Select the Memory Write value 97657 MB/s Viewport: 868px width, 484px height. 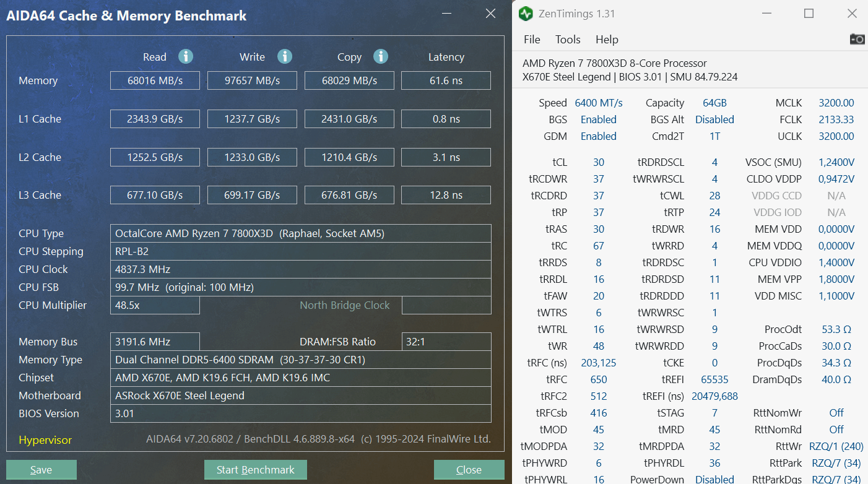252,80
